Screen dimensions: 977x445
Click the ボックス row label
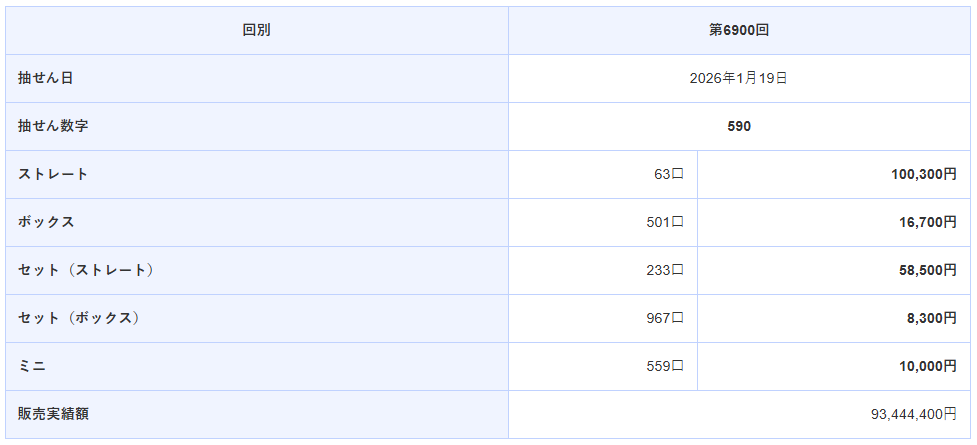46,222
